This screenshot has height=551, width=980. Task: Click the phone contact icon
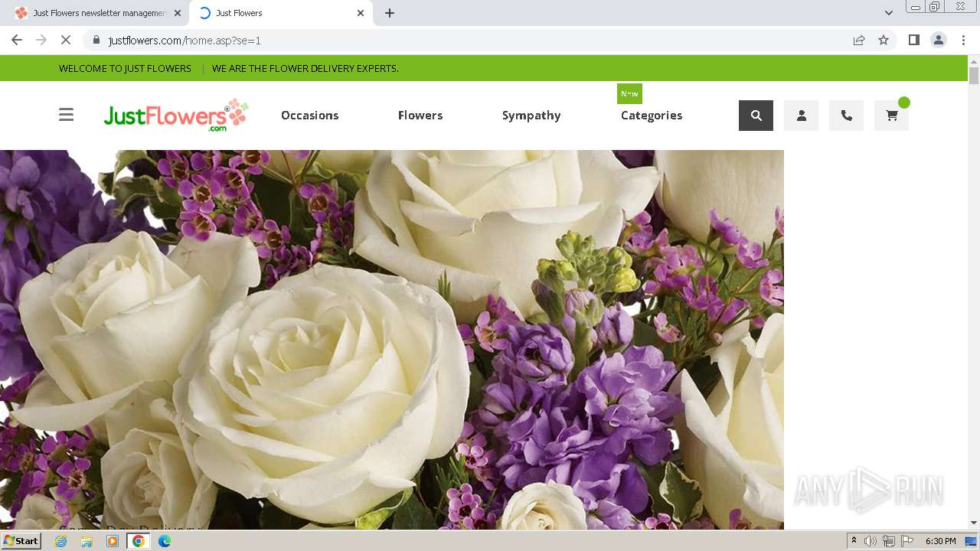pos(846,116)
